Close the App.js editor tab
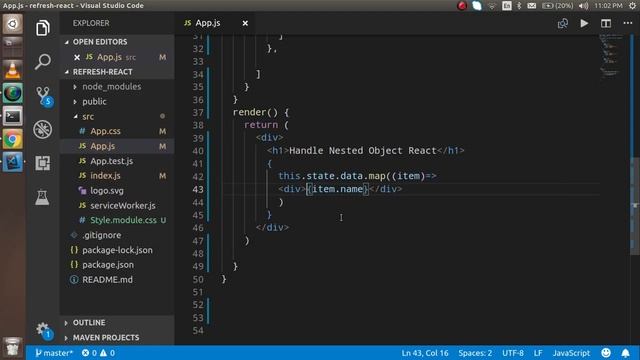Viewport: 640px width, 360px height. pyautogui.click(x=245, y=23)
